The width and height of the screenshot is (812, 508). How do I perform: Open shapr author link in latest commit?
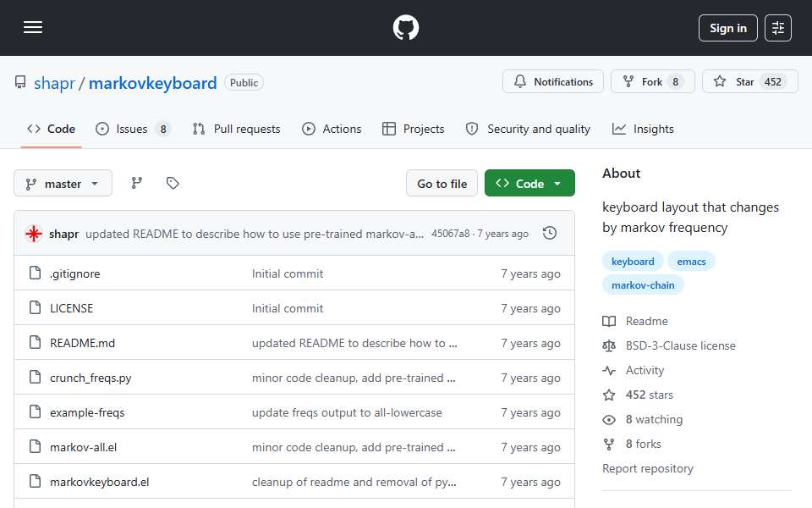[63, 235]
